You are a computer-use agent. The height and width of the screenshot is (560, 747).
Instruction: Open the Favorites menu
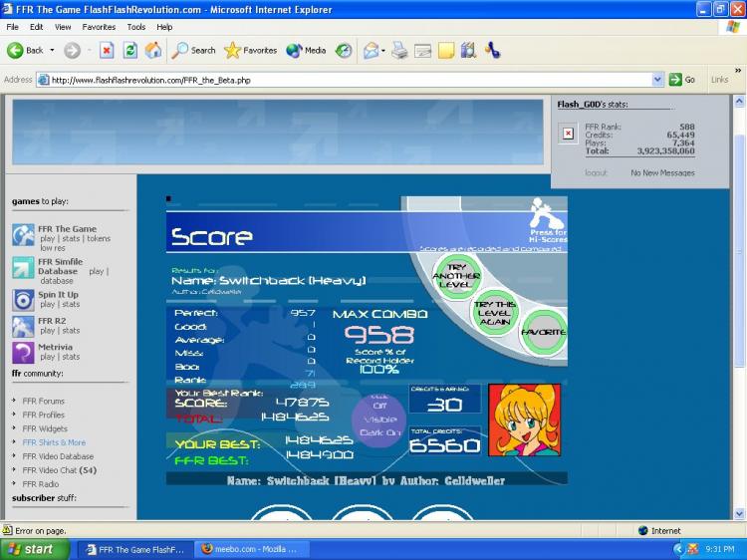tap(99, 27)
